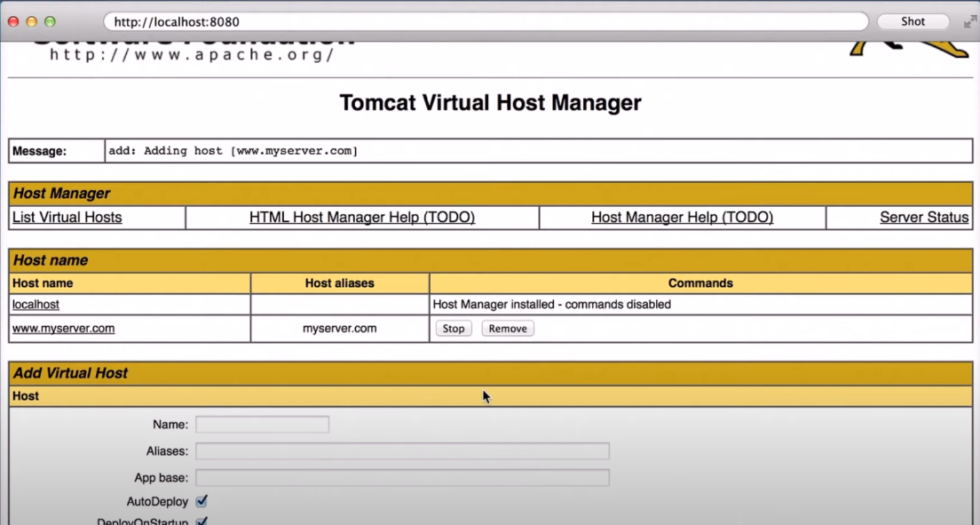The width and height of the screenshot is (980, 525).
Task: Open HTML Host Manager Help (TODO) link
Action: [362, 217]
